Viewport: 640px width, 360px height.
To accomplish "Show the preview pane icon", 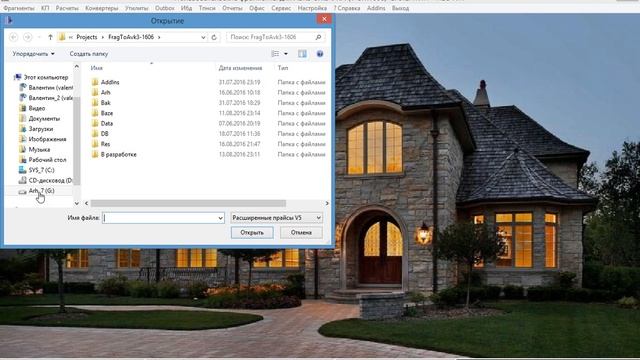I will pos(302,54).
